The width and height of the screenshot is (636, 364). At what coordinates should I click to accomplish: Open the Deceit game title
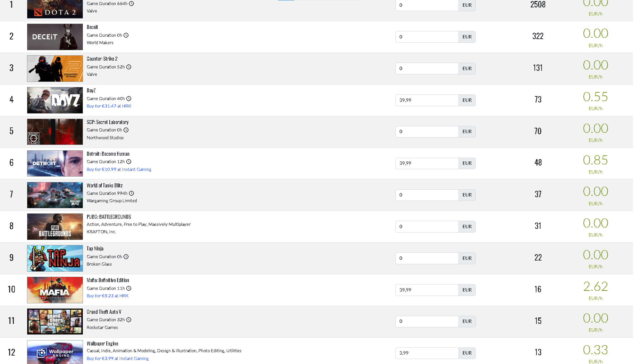point(92,27)
